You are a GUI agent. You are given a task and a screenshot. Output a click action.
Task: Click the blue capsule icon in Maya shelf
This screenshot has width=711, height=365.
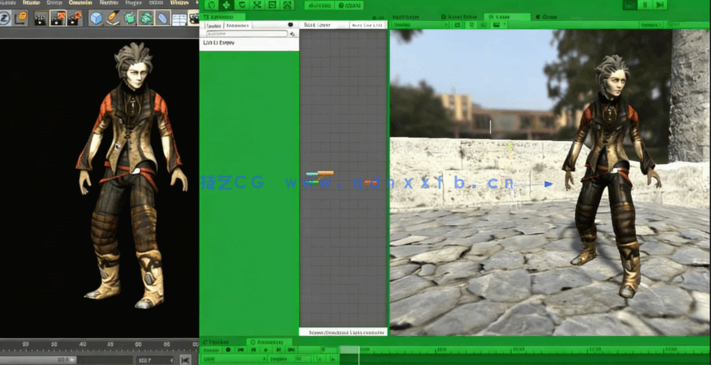click(x=163, y=18)
